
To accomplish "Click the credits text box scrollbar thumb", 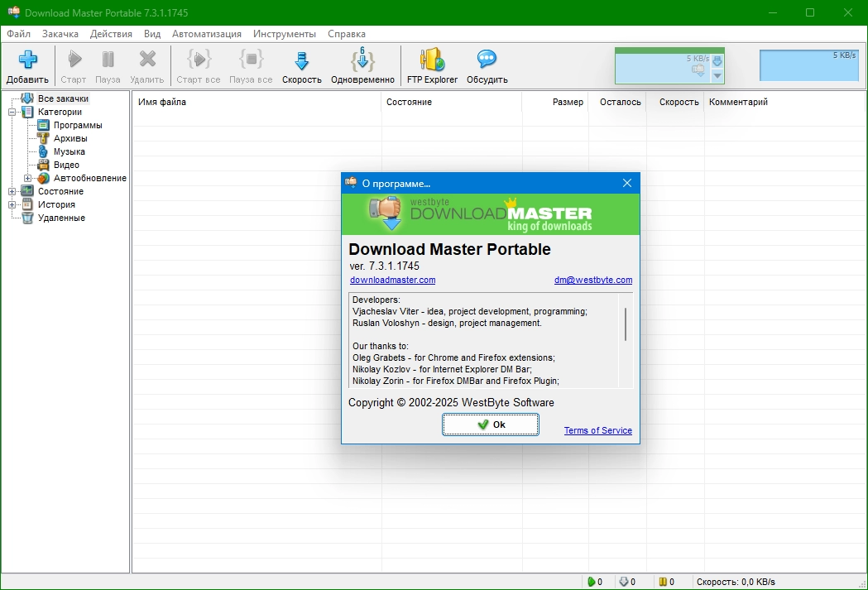I will click(626, 324).
